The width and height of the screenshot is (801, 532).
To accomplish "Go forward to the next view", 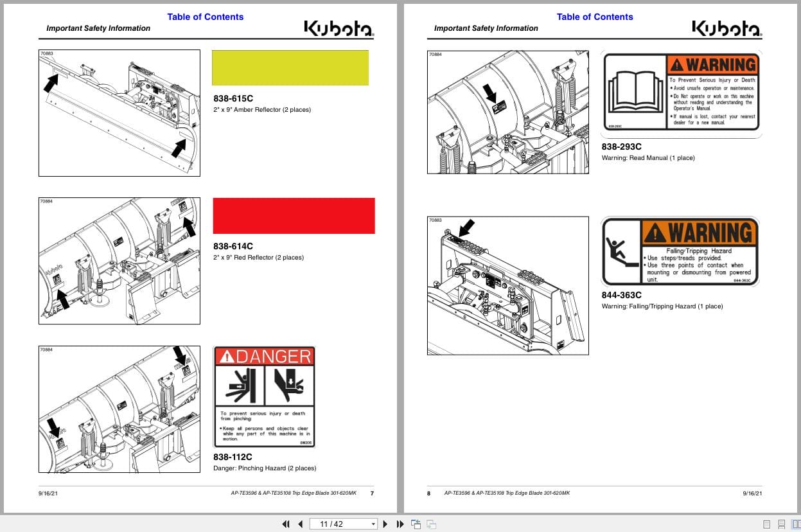I will [x=431, y=524].
